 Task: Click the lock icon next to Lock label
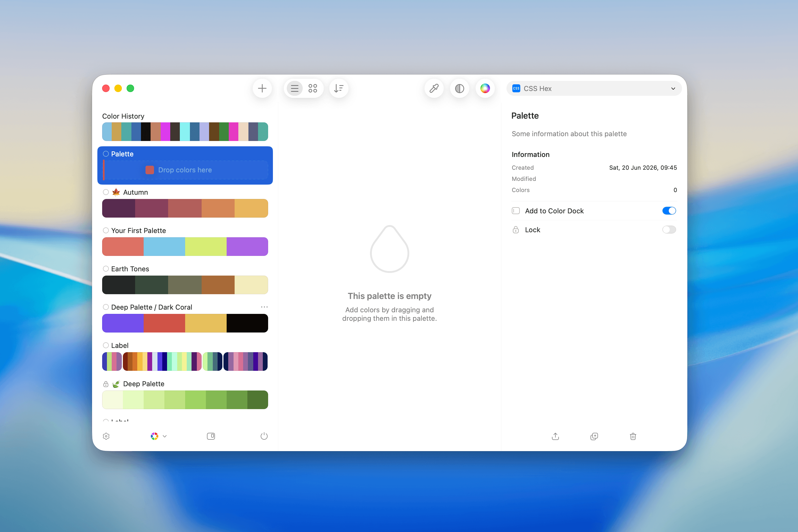[x=516, y=230]
